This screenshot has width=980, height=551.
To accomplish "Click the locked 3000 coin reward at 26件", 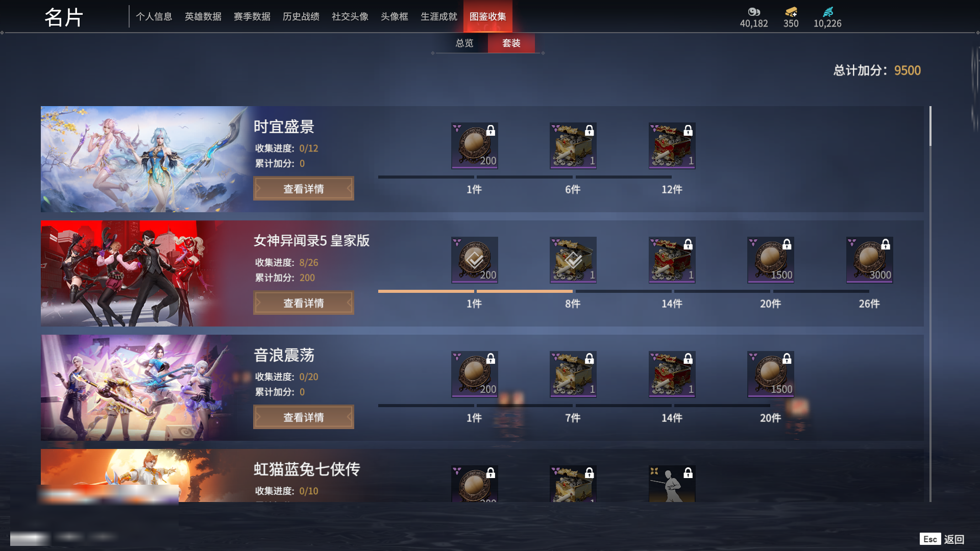I will coord(869,260).
